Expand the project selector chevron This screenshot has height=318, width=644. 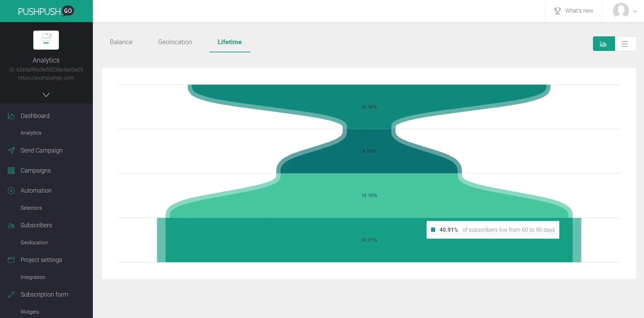click(46, 94)
